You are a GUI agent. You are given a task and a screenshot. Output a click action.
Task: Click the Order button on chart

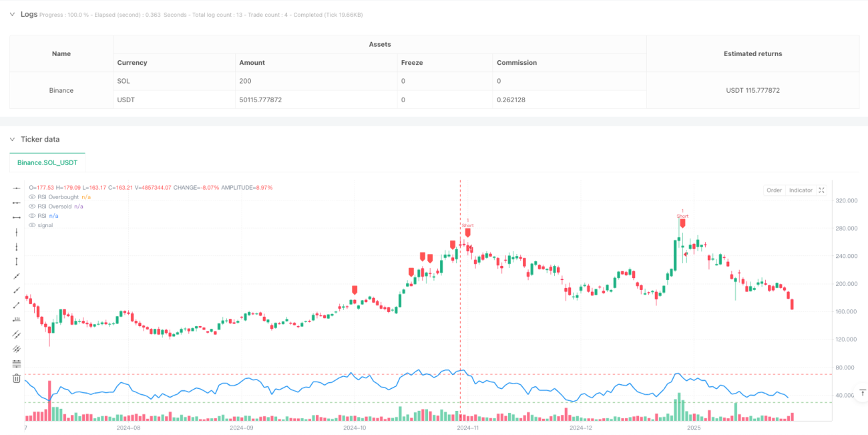click(x=774, y=190)
